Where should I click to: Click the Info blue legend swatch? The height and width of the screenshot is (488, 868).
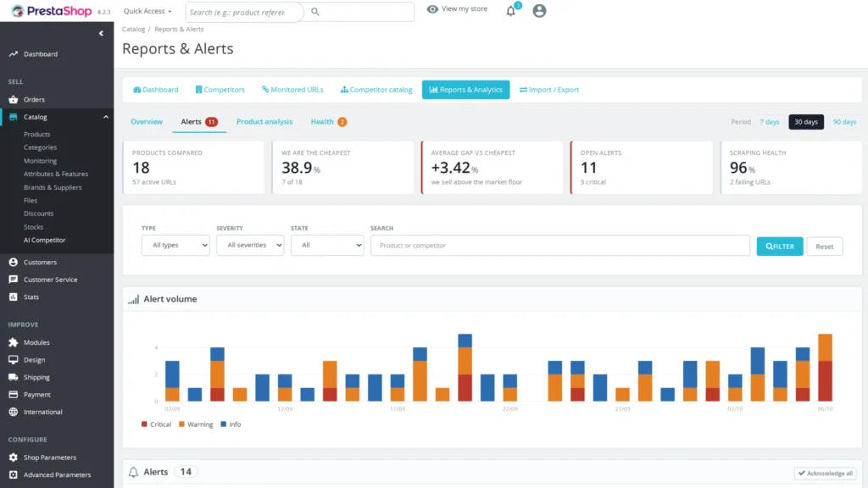click(x=224, y=424)
